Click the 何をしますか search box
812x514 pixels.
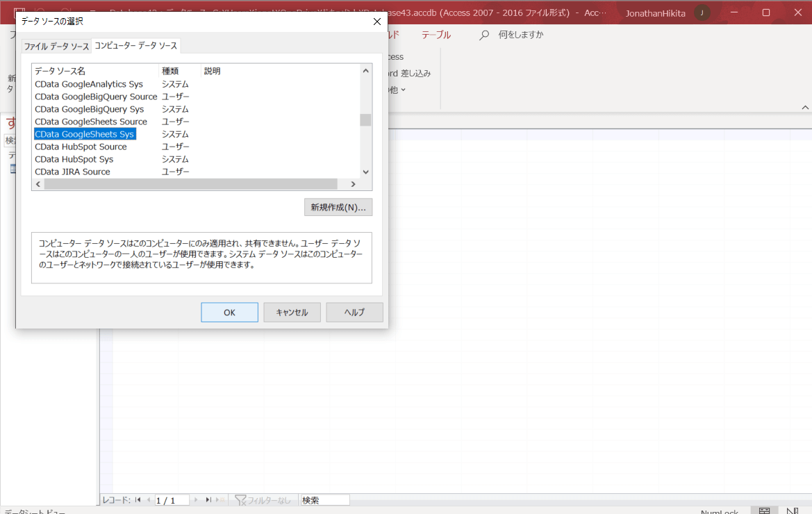point(521,35)
